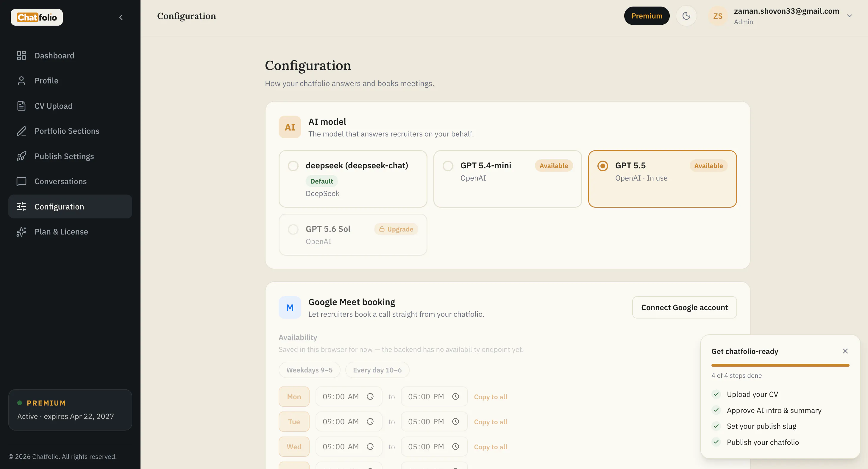The width and height of the screenshot is (868, 469).
Task: Click Copy to all for Tuesday
Action: [x=490, y=422]
